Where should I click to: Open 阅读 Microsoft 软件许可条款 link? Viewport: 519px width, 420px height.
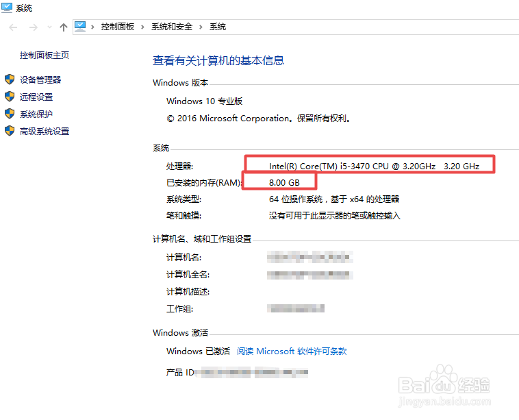[x=292, y=351]
